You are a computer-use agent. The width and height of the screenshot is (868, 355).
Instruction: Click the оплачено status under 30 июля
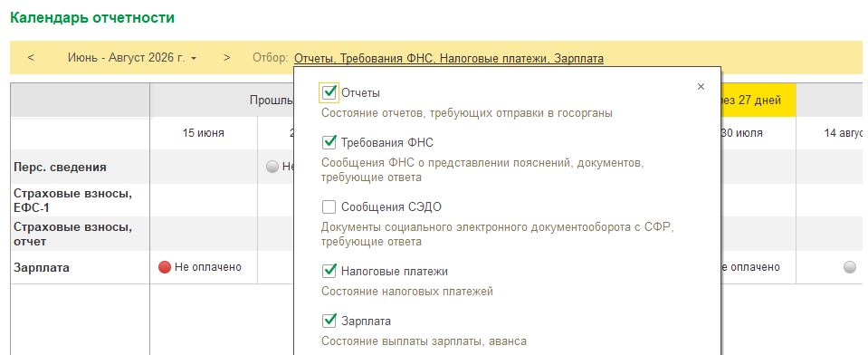tap(750, 267)
